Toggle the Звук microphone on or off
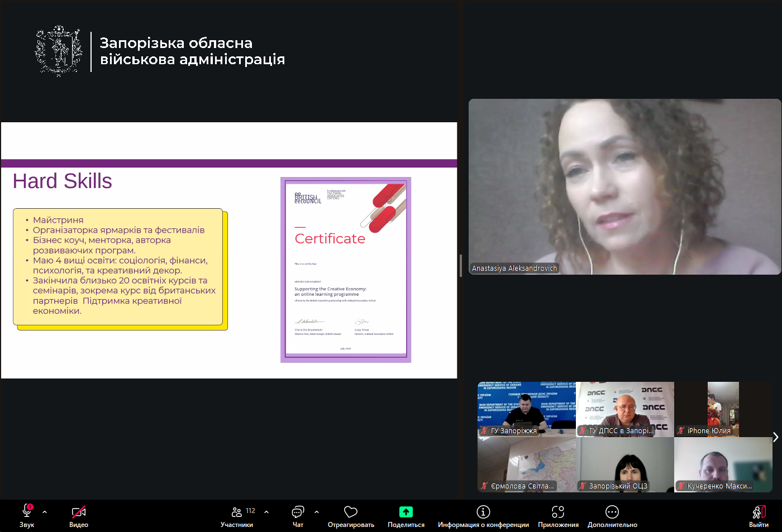Image resolution: width=782 pixels, height=532 pixels. [27, 512]
